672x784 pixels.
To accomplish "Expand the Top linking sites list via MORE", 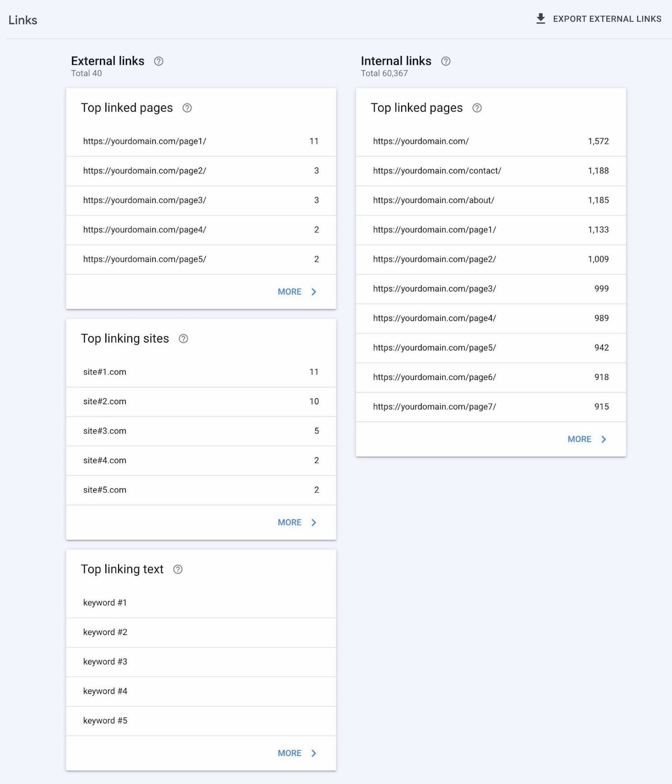I will tap(289, 522).
